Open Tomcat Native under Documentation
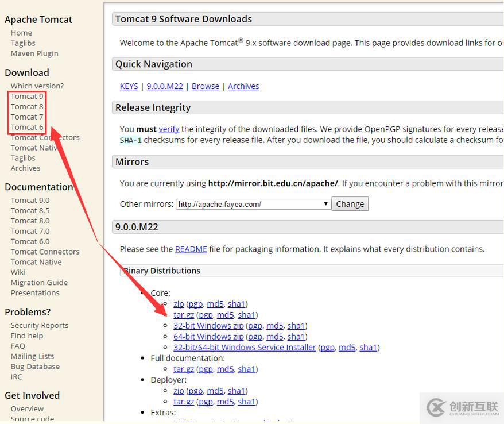 [x=36, y=262]
